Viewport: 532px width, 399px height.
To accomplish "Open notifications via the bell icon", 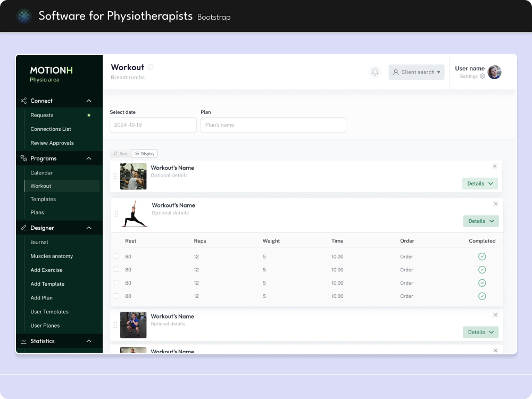I will [x=375, y=72].
